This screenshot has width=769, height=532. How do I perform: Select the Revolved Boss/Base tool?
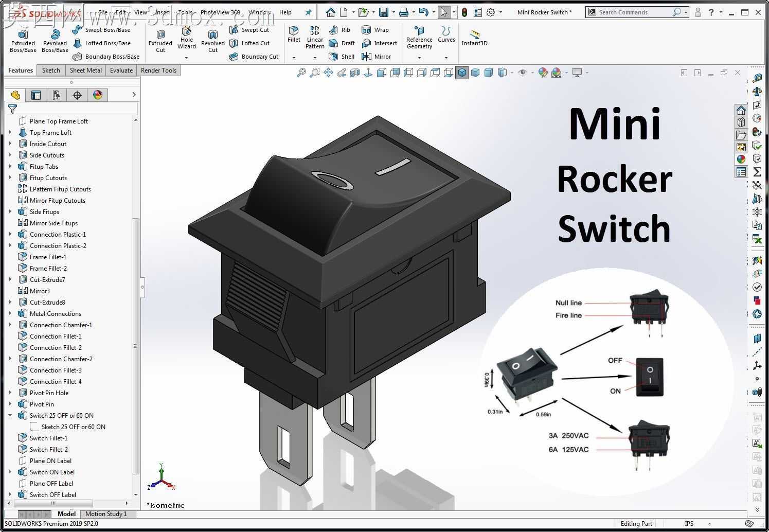pos(55,41)
